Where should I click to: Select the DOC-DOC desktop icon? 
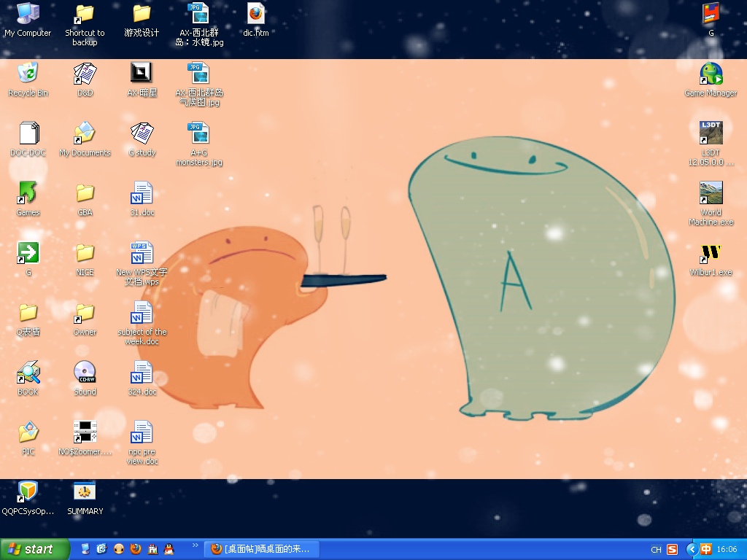click(28, 139)
